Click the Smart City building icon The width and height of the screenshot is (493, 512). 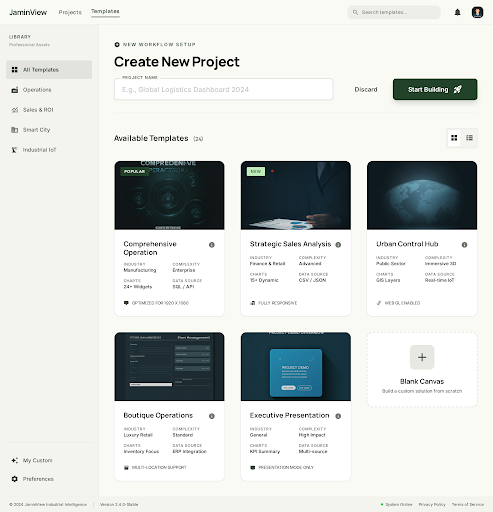click(15, 130)
